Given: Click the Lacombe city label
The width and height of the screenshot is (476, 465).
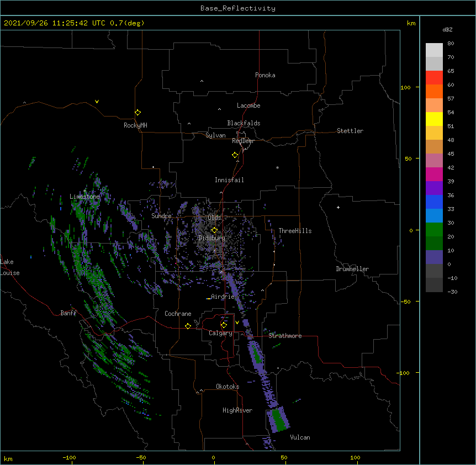Looking at the screenshot, I should click(x=248, y=105).
